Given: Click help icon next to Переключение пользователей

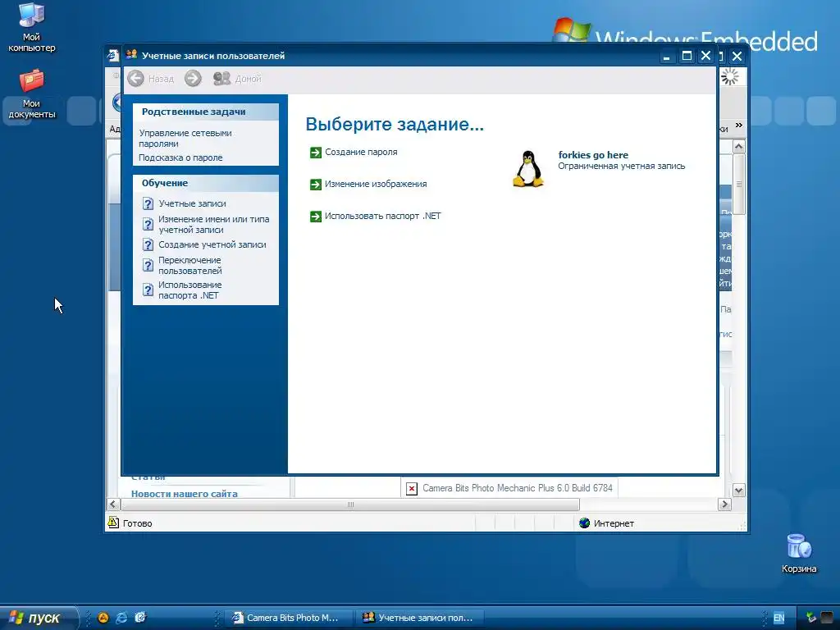Looking at the screenshot, I should coord(148,265).
